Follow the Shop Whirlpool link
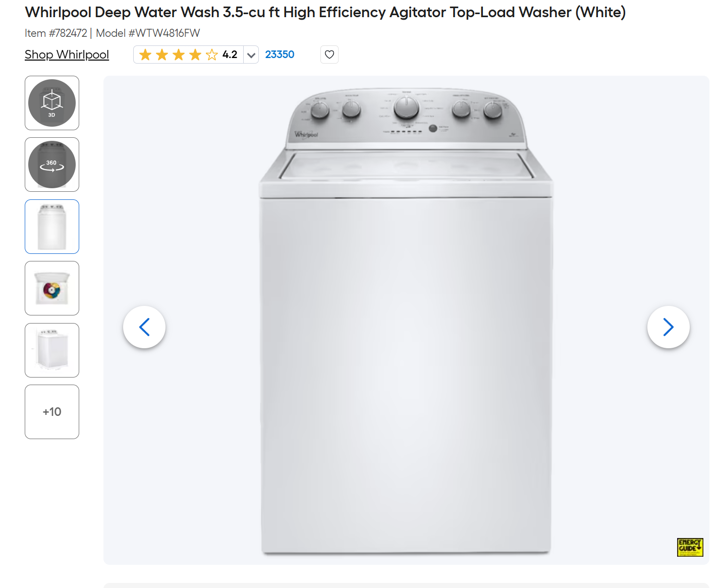Viewport: 717px width, 588px height. [x=67, y=55]
